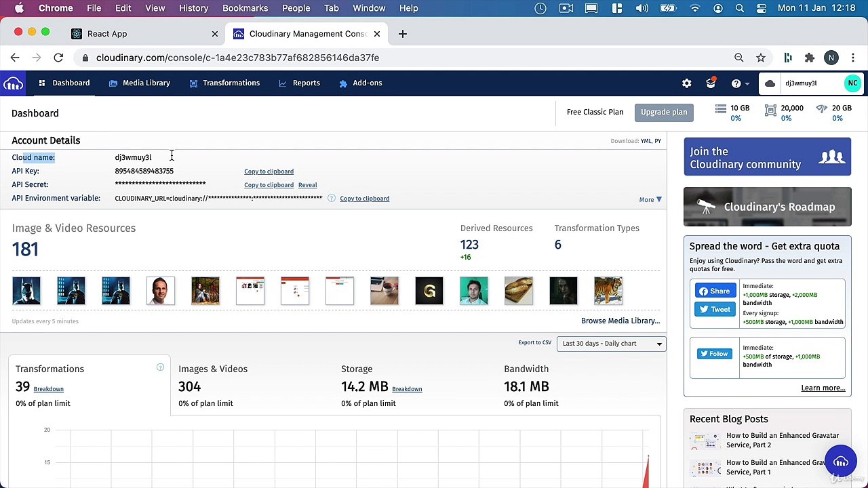Open Chrome zoom magnifier icon
The height and width of the screenshot is (488, 868).
739,58
